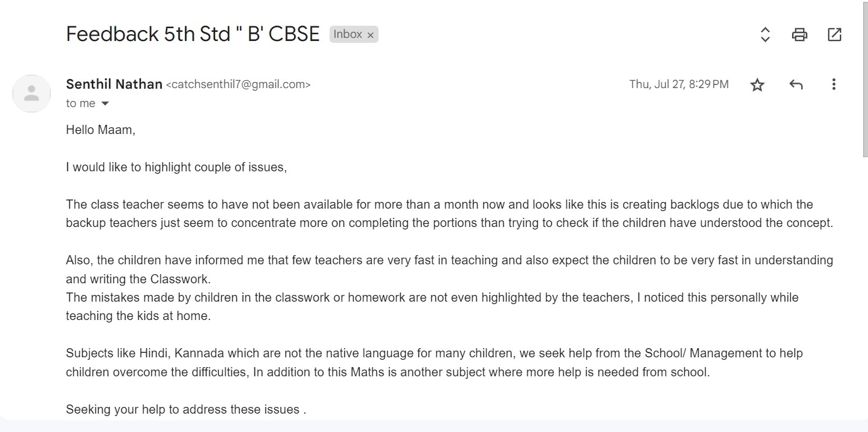Show details arrow next to "to me"
The width and height of the screenshot is (868, 432).
point(105,103)
